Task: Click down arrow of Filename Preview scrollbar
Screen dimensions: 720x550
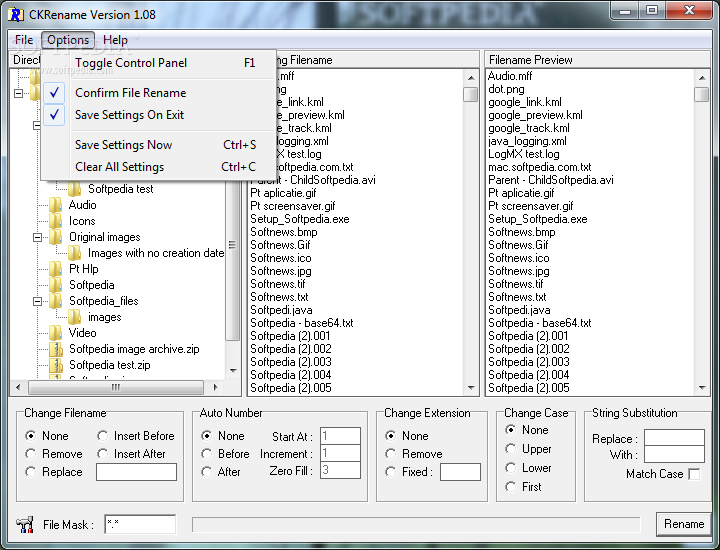Action: pos(702,388)
